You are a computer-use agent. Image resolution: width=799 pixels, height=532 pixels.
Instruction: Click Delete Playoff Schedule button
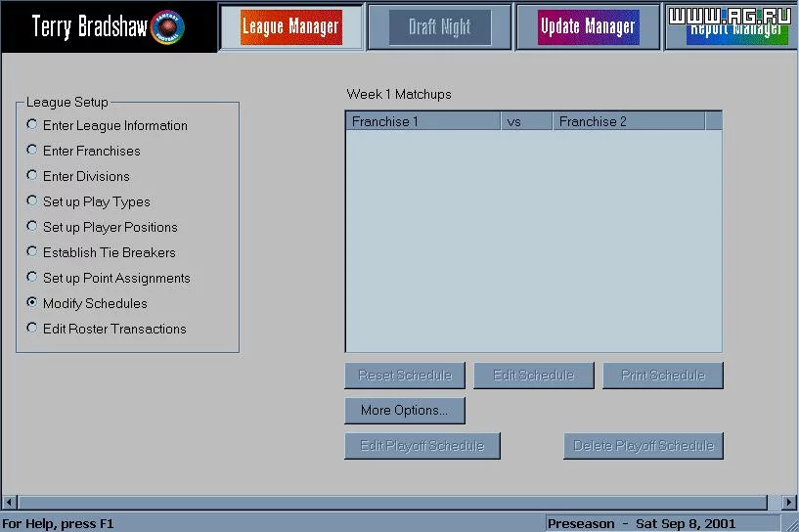(644, 446)
